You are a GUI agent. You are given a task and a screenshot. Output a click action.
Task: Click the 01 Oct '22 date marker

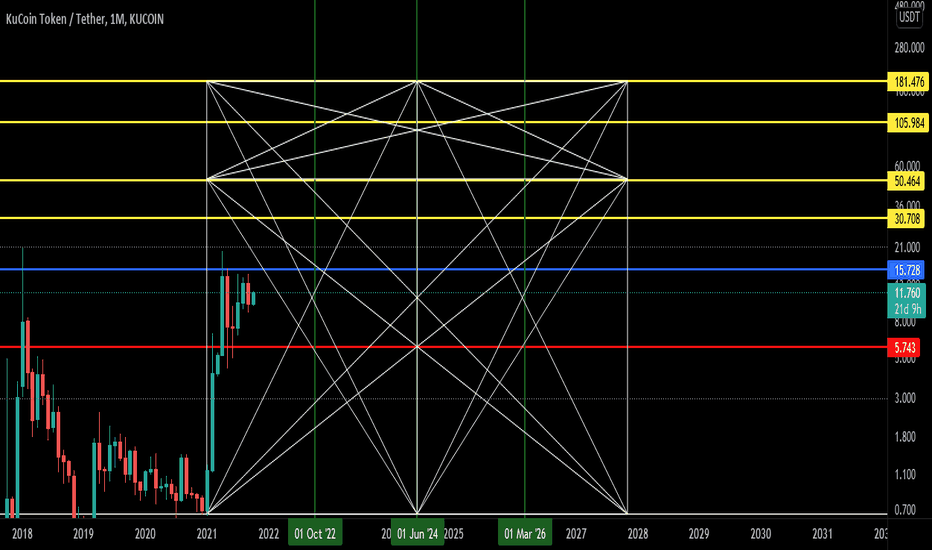pyautogui.click(x=315, y=533)
